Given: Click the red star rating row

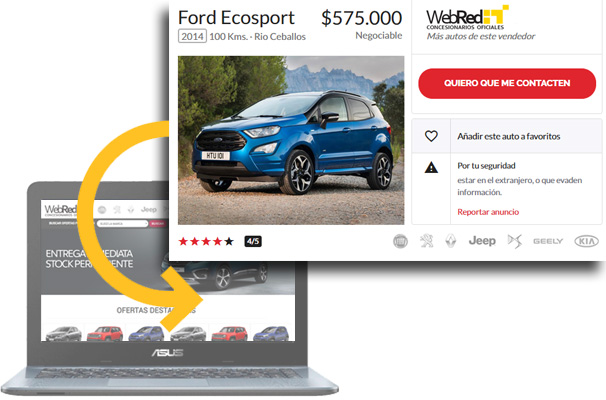Looking at the screenshot, I should click(206, 242).
